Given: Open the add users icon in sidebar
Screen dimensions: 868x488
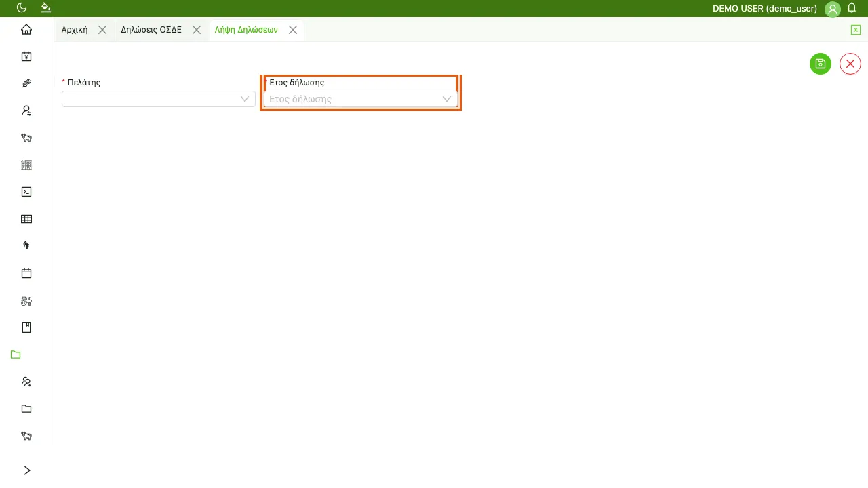Looking at the screenshot, I should pos(26,382).
